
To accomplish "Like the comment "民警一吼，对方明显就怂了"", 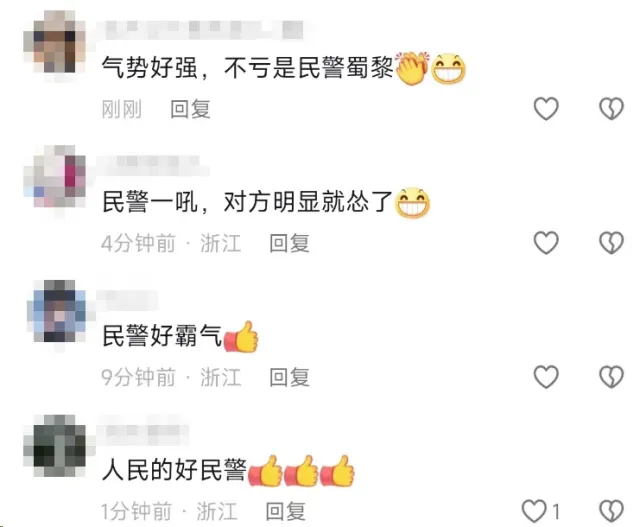I will pos(546,242).
